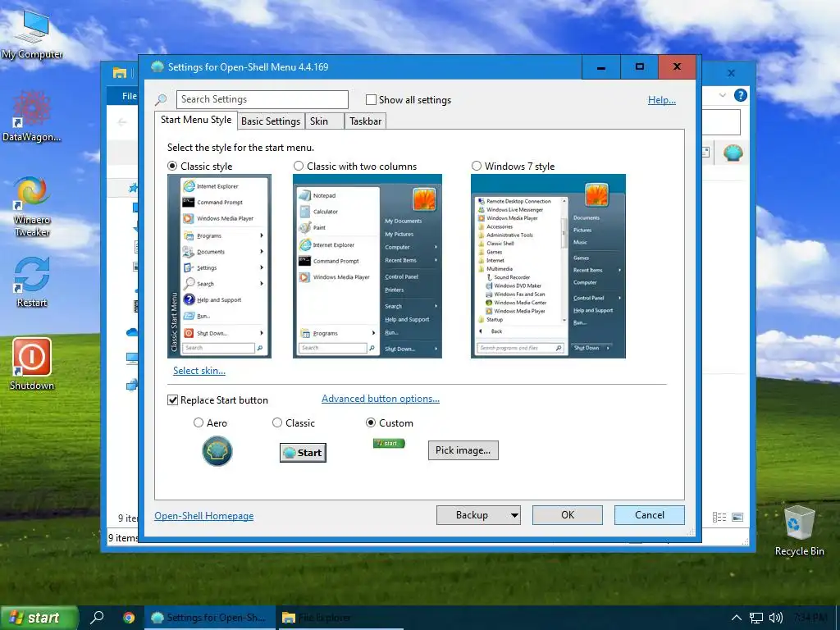The height and width of the screenshot is (630, 840).
Task: Click the Classic style menu preview image
Action: pyautogui.click(x=219, y=267)
